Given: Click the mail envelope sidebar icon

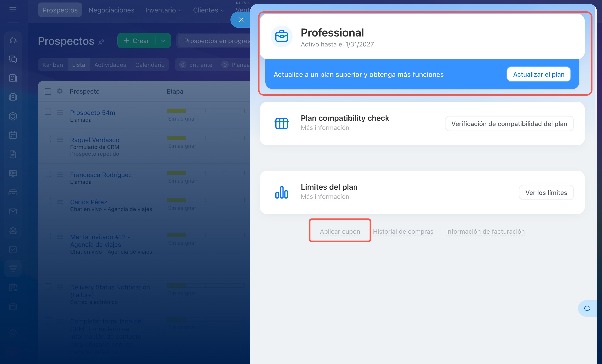Looking at the screenshot, I should (13, 211).
